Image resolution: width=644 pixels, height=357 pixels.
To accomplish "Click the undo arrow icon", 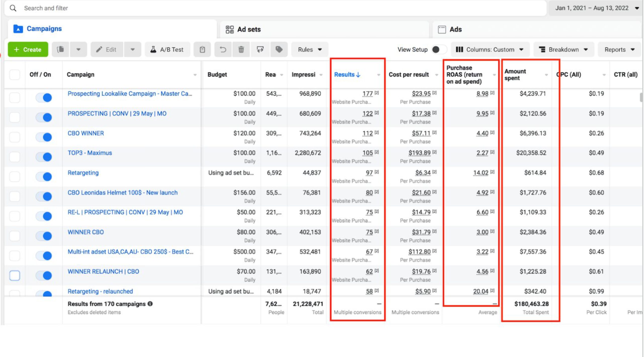I will [223, 49].
